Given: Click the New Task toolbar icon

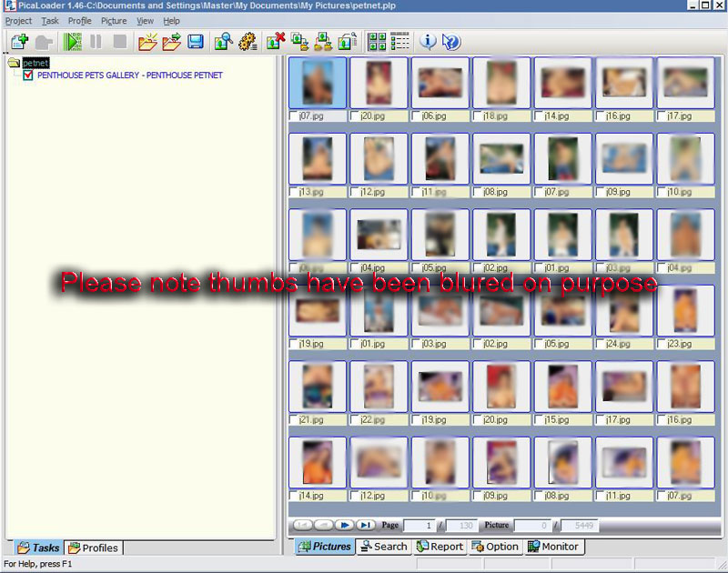Looking at the screenshot, I should click(18, 42).
